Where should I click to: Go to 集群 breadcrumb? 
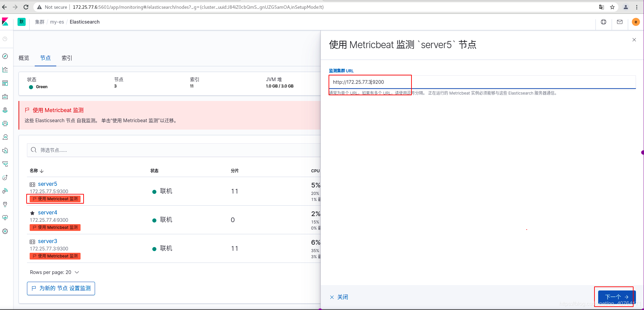point(40,22)
